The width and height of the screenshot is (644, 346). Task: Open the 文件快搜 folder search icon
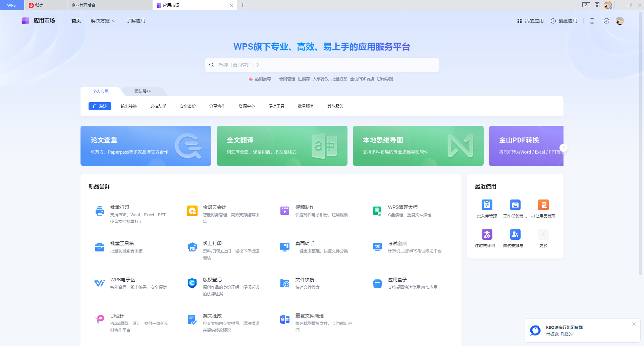coord(285,283)
